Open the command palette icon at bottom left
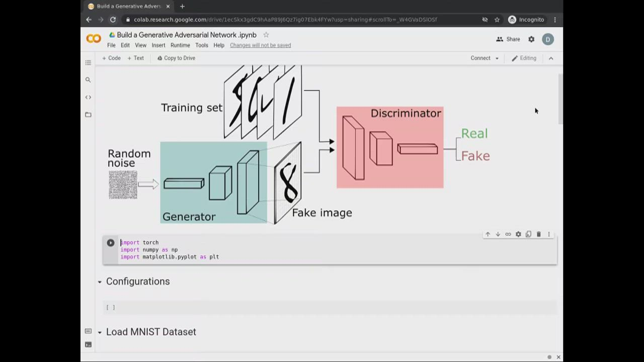This screenshot has height=362, width=644. (x=88, y=331)
